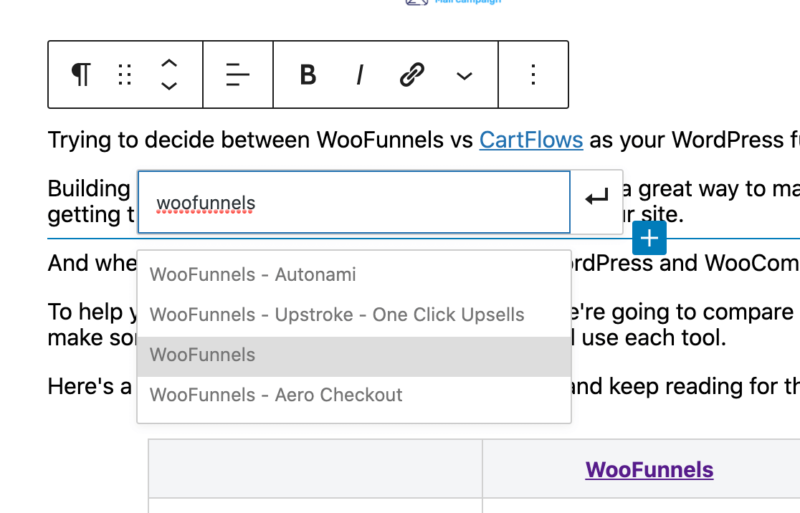
Task: Click the text 'Trying to decide between WooFunnels vs'
Action: [x=260, y=140]
